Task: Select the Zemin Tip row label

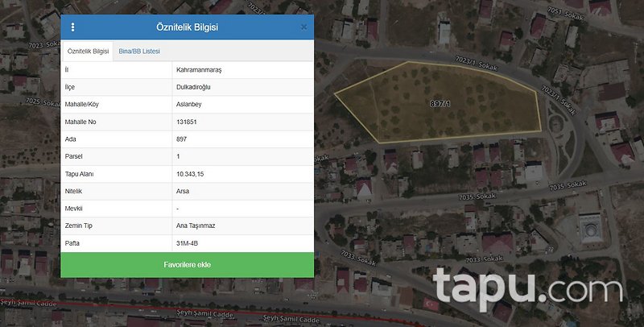Action: (x=79, y=226)
